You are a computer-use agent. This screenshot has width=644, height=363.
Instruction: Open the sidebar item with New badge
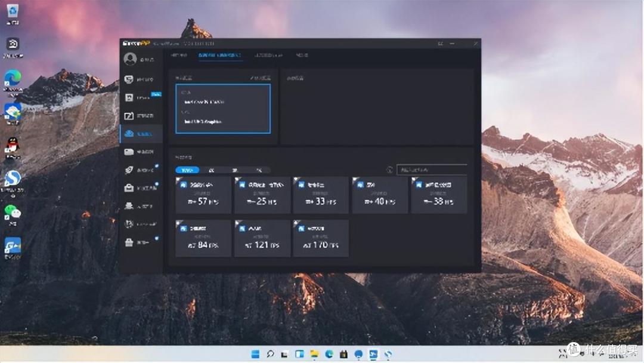click(142, 97)
